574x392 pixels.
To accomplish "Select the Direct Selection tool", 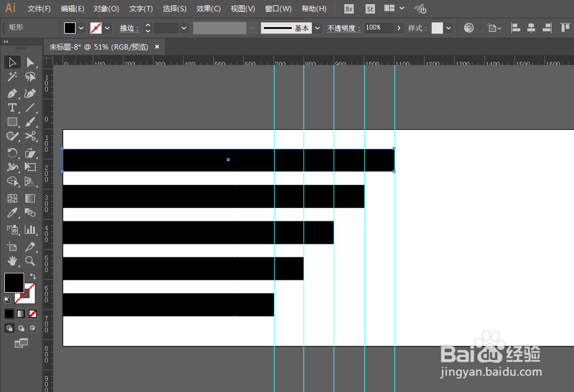I will (30, 62).
